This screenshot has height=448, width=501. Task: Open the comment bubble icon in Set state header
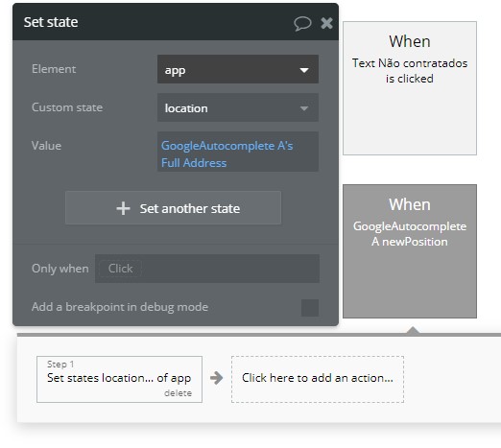(x=302, y=23)
